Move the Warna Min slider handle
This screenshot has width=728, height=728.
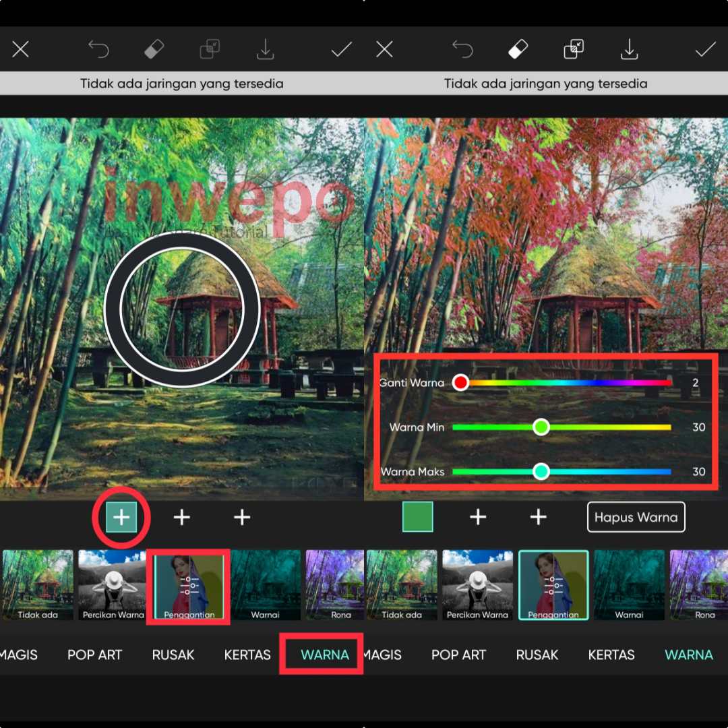[x=541, y=427]
